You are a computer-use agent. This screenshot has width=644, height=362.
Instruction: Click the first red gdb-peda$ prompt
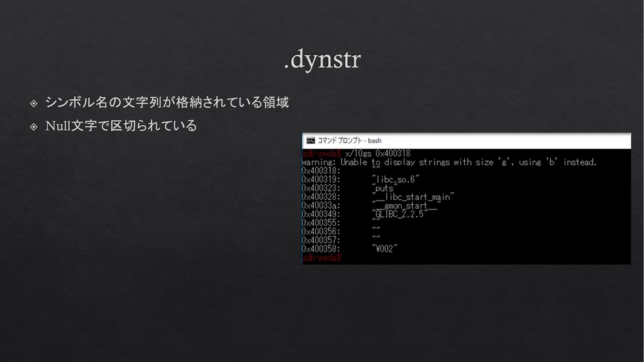coord(321,153)
